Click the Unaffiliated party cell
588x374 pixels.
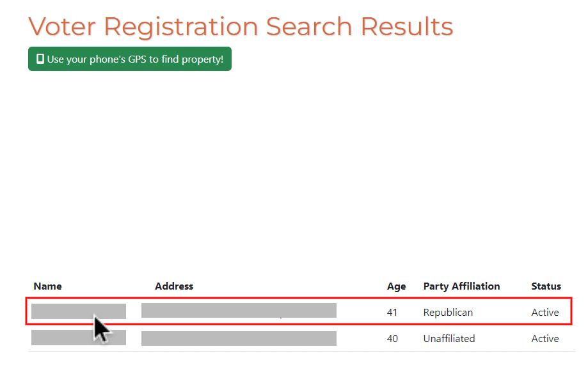coord(449,339)
